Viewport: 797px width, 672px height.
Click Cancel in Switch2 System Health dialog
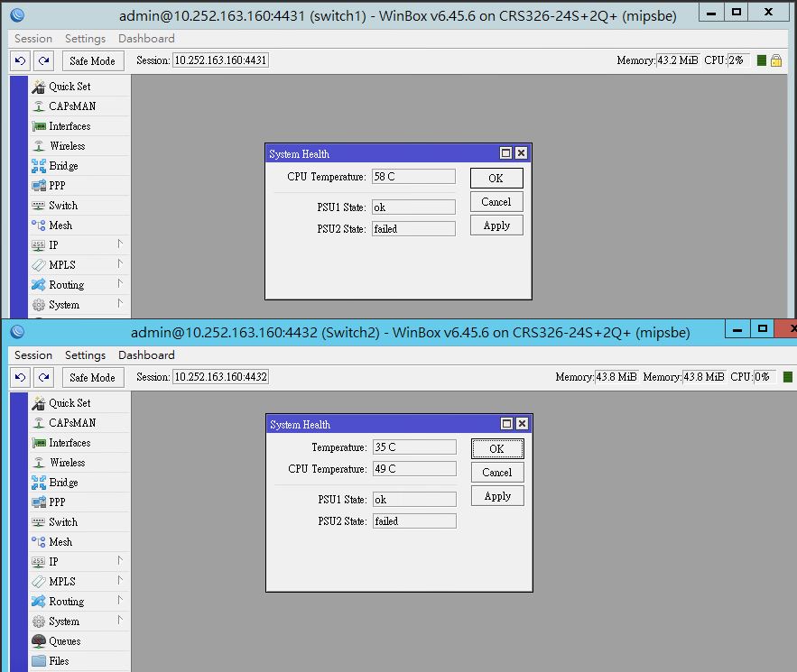[x=497, y=473]
